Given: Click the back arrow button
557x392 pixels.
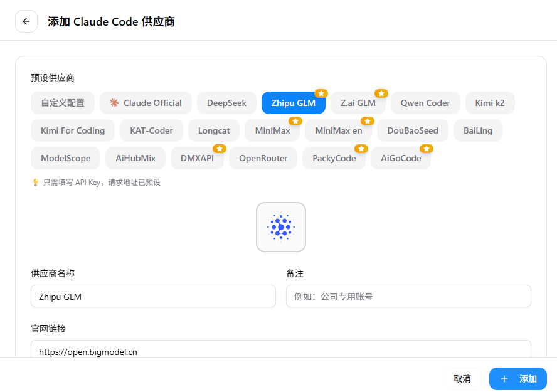Looking at the screenshot, I should click(x=26, y=21).
